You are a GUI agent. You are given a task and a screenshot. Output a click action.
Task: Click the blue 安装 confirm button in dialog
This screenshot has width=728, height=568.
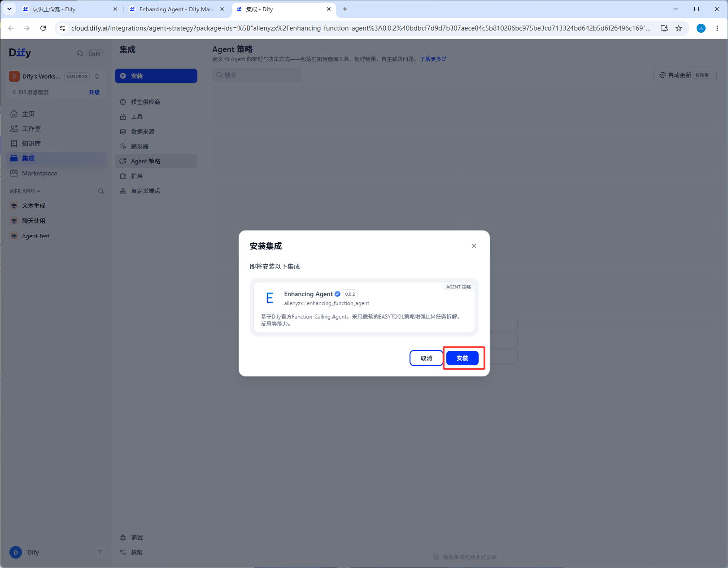point(462,358)
